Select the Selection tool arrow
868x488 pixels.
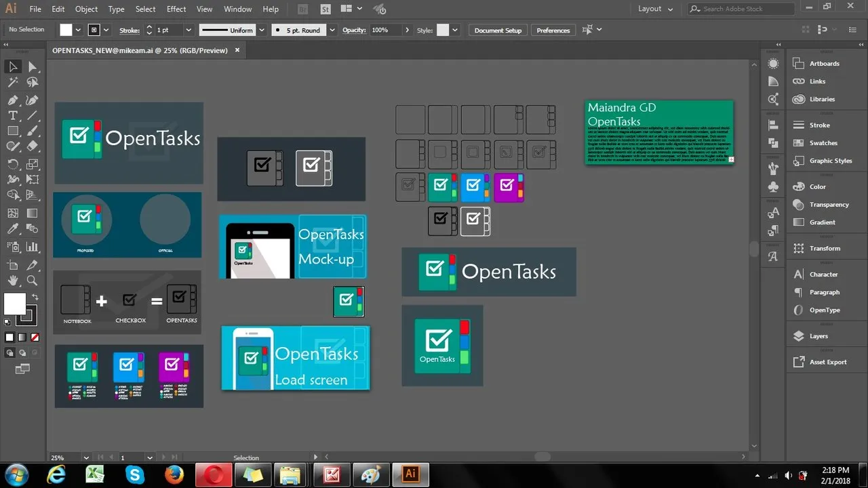click(x=12, y=66)
